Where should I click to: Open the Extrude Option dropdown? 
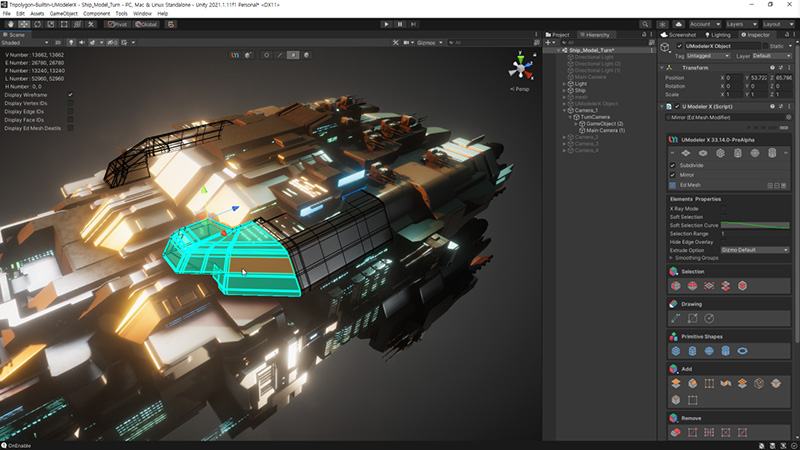[x=755, y=250]
